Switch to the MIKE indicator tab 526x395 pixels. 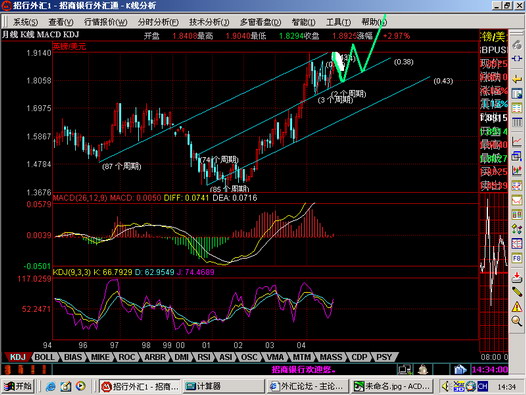pyautogui.click(x=100, y=357)
